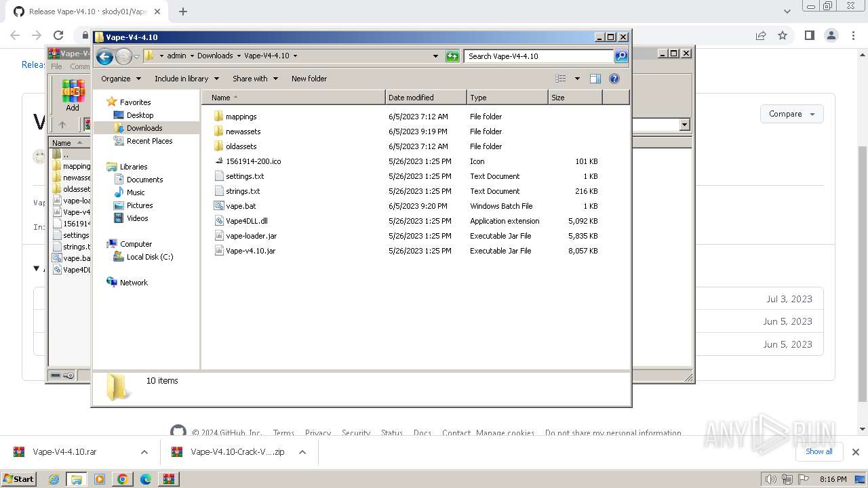Select the 1561914-200.ico file
868x488 pixels.
253,161
